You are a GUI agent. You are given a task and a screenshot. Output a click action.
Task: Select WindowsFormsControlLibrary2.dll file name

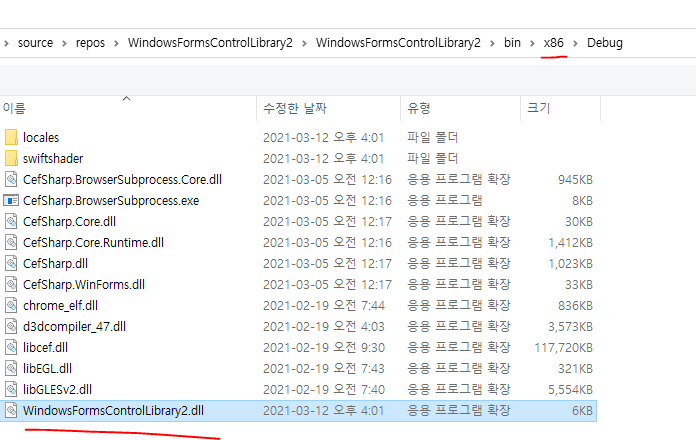(113, 411)
